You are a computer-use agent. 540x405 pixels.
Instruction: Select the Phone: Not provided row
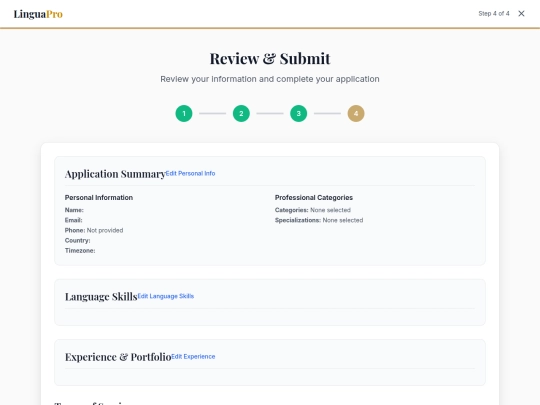point(94,230)
